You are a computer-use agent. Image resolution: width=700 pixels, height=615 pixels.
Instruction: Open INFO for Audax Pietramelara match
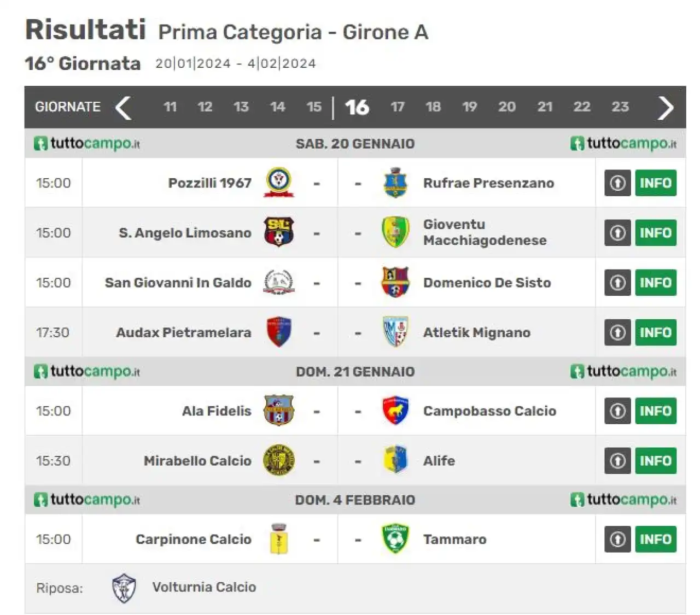(656, 332)
